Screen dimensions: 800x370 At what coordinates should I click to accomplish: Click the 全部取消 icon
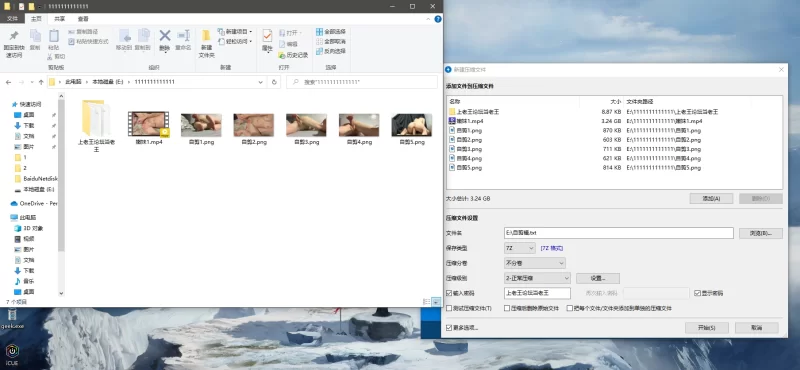click(319, 41)
